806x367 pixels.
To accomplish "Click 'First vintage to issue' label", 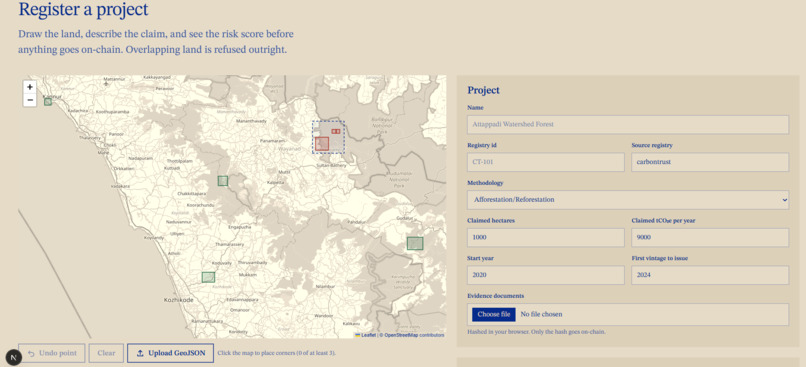I will coord(660,259).
